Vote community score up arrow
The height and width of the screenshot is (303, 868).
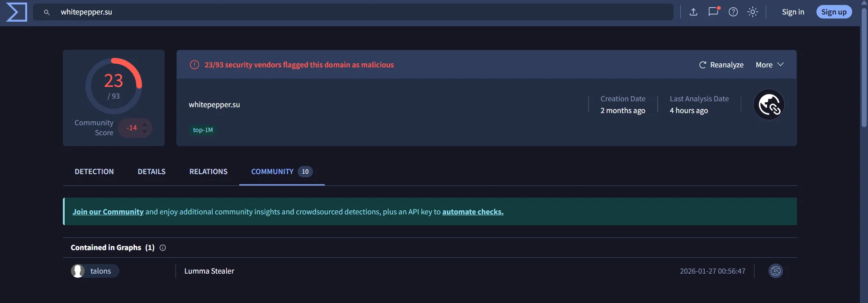click(145, 123)
